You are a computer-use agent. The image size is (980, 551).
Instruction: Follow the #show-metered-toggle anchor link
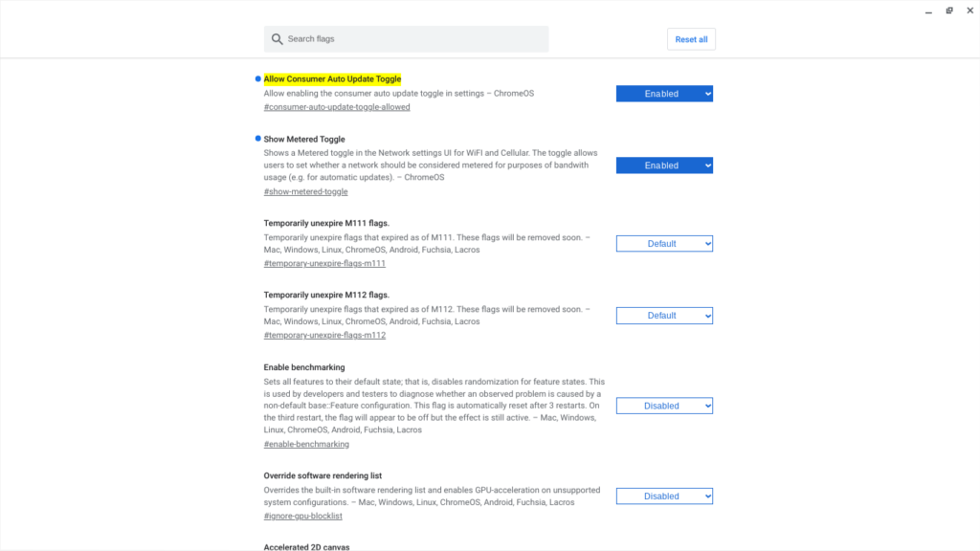point(305,191)
